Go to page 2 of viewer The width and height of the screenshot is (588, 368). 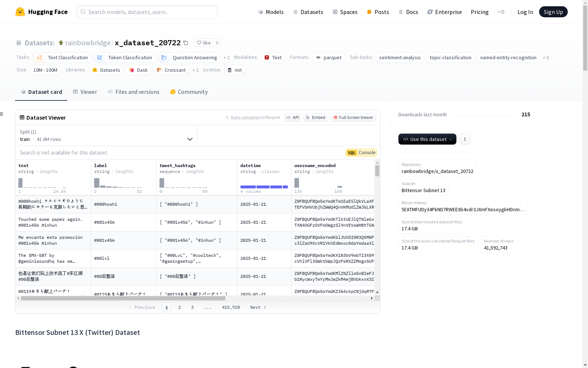click(179, 307)
